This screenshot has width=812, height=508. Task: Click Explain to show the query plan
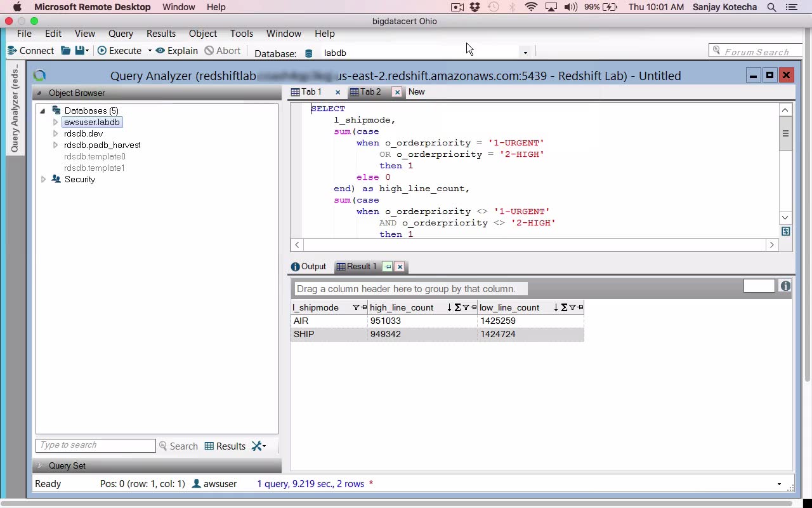tap(176, 51)
